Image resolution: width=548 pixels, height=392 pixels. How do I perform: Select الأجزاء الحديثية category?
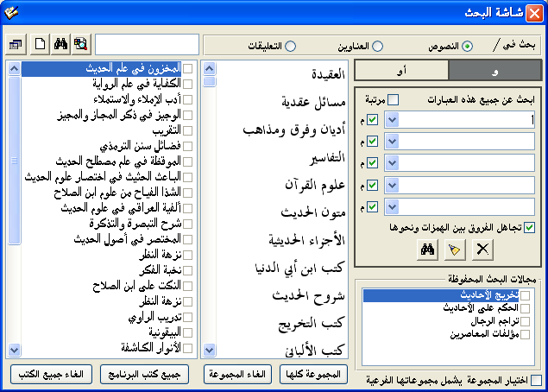pyautogui.click(x=307, y=240)
